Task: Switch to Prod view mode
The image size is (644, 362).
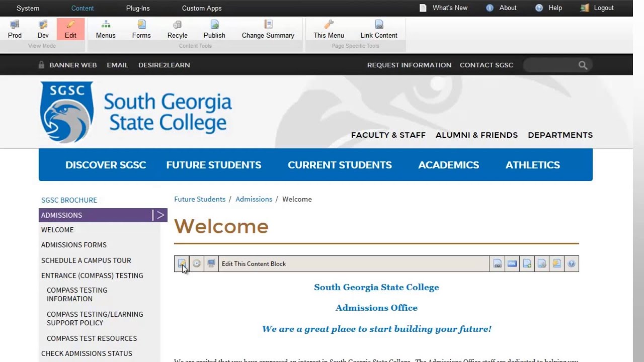Action: [15, 30]
